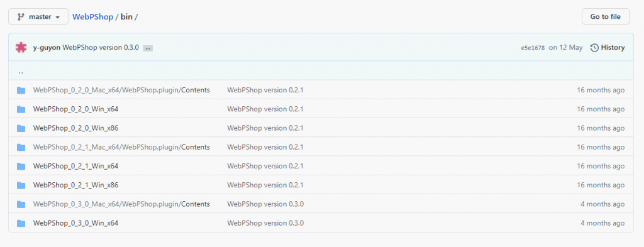Click folder icon beside WebPShop_0_2_1_Win_x64
This screenshot has width=644, height=247.
click(21, 166)
